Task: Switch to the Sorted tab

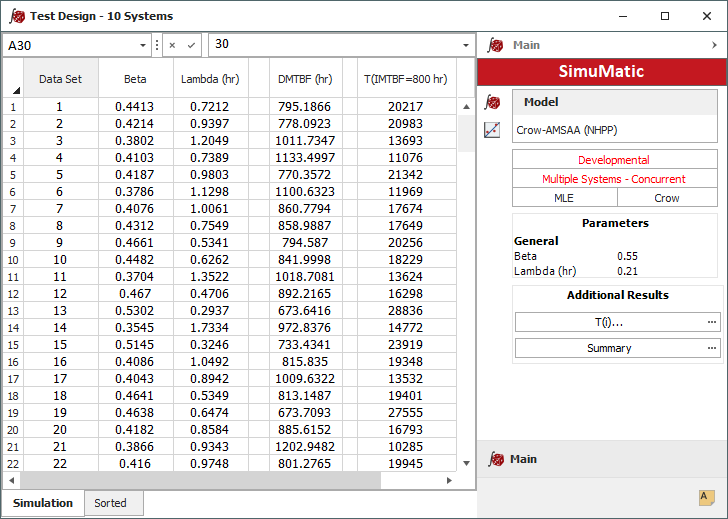Action: pyautogui.click(x=110, y=503)
